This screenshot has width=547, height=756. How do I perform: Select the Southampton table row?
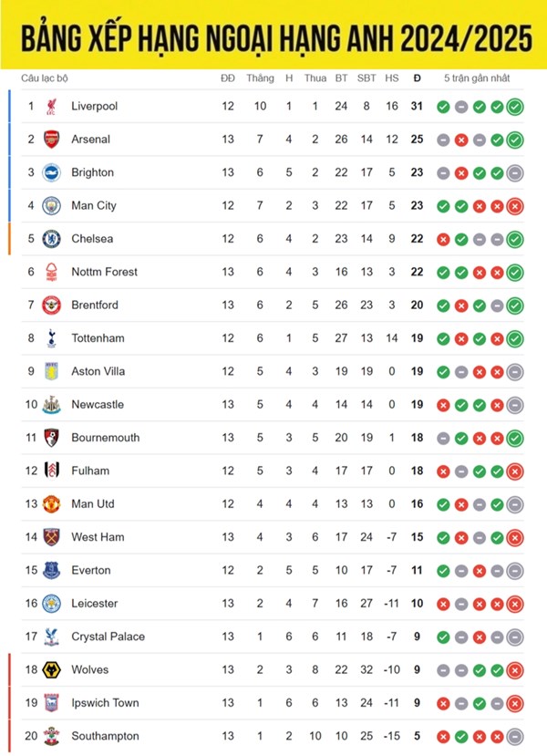(273, 736)
